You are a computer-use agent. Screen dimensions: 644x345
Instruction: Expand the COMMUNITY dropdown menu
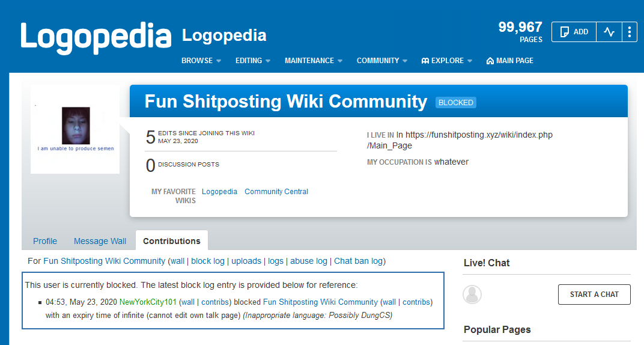pyautogui.click(x=382, y=60)
